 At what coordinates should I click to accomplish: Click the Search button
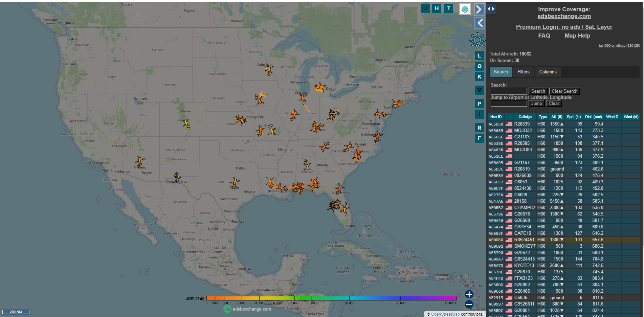click(x=538, y=91)
